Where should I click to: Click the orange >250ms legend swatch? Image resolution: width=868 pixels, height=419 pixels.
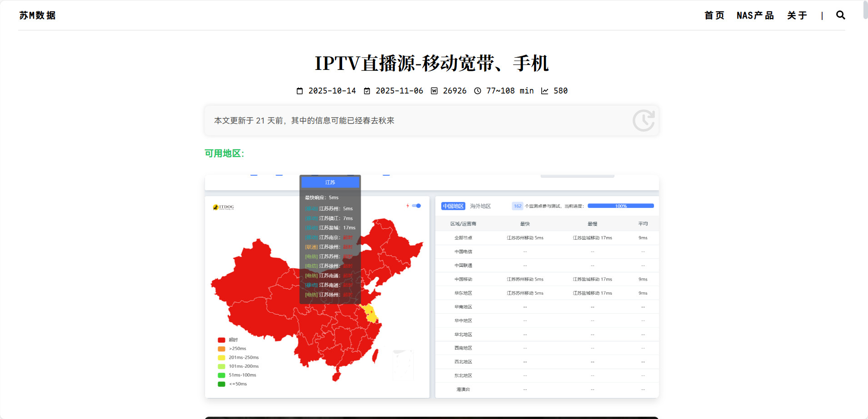[221, 349]
